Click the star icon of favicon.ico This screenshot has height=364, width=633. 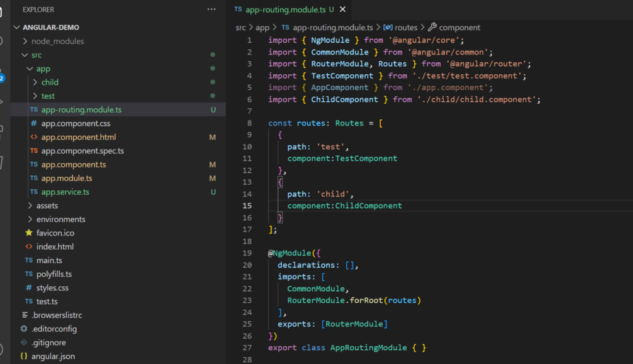click(x=28, y=232)
